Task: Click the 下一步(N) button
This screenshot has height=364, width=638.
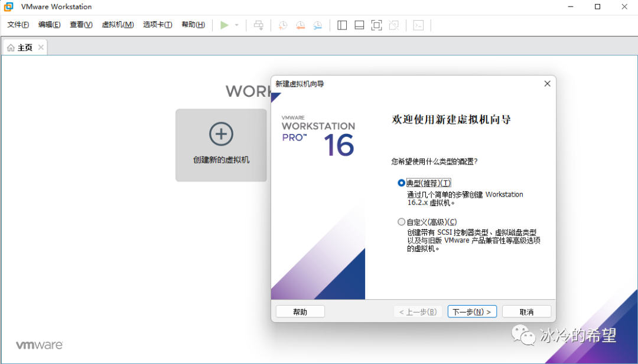Action: (x=472, y=311)
